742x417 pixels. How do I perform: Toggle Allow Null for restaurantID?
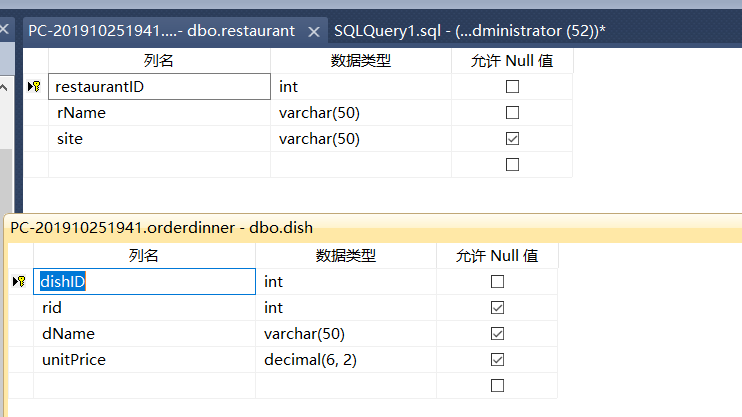coord(512,87)
